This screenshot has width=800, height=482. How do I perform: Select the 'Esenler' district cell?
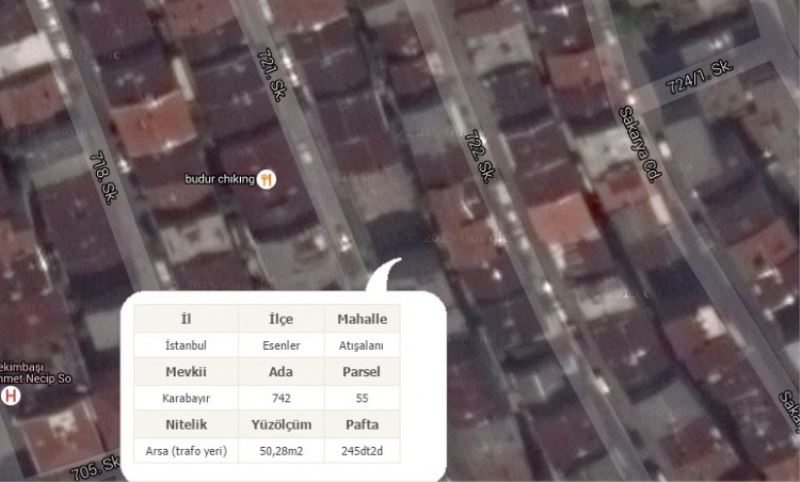281,345
